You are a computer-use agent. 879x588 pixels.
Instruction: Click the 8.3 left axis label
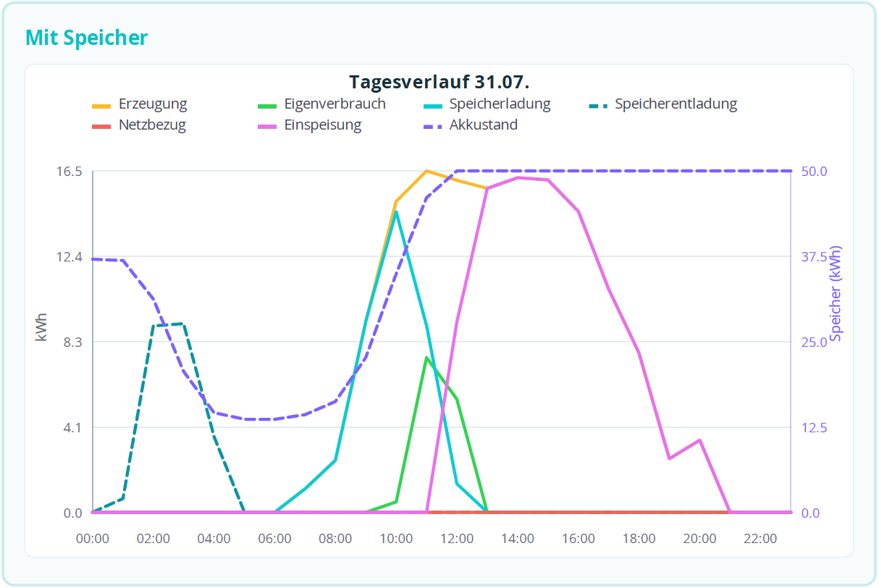(74, 342)
